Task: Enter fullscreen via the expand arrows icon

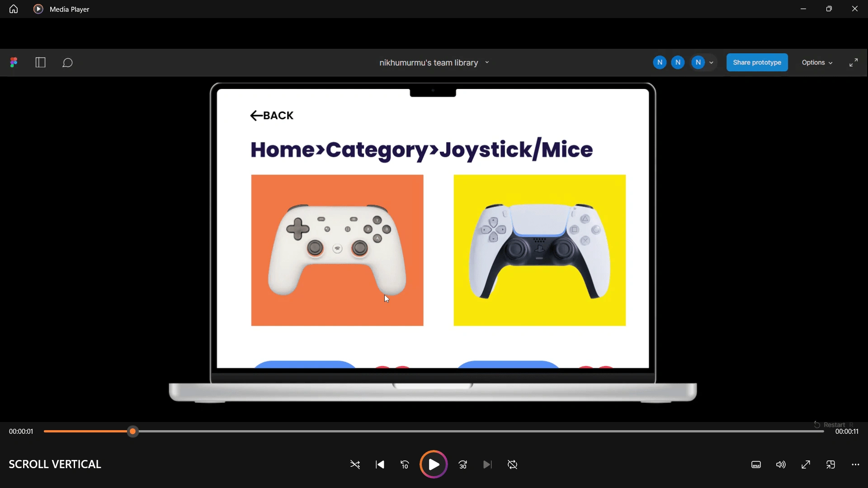Action: point(854,63)
